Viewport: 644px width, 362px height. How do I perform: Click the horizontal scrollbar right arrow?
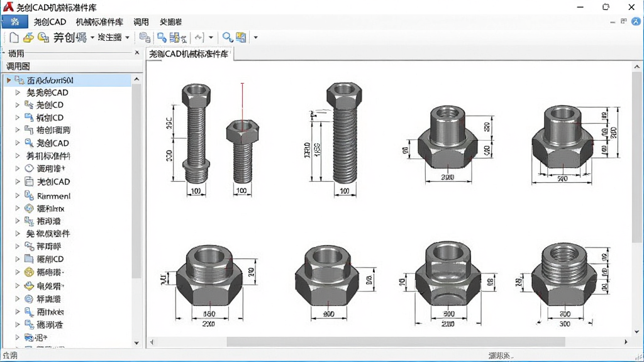point(626,341)
